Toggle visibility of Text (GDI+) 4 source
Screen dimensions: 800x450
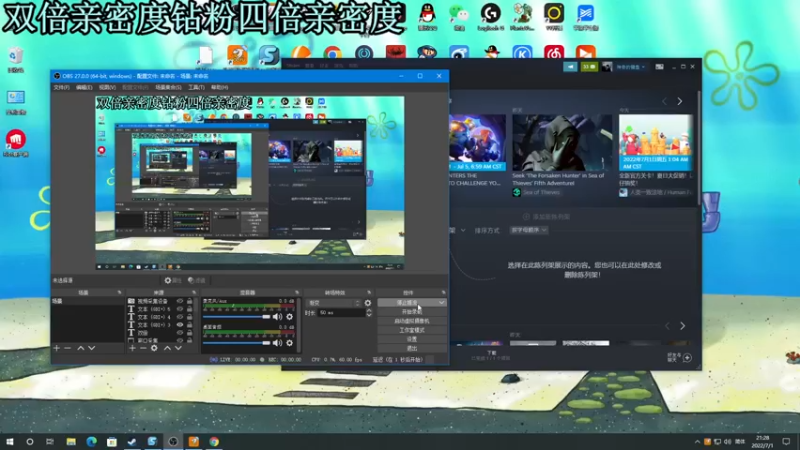180,317
